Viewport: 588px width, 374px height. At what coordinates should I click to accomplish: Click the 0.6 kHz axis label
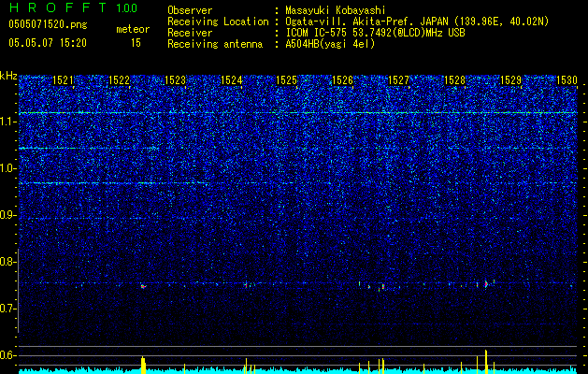pos(7,355)
